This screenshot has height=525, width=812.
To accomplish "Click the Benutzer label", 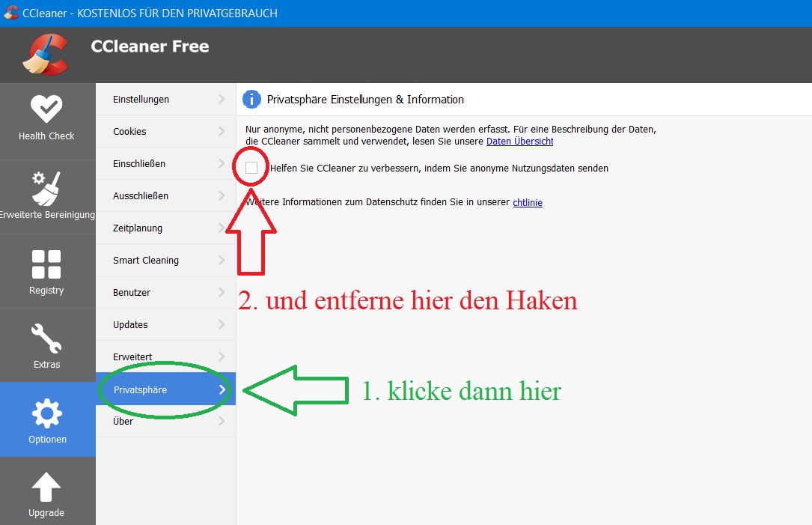I will coord(132,292).
